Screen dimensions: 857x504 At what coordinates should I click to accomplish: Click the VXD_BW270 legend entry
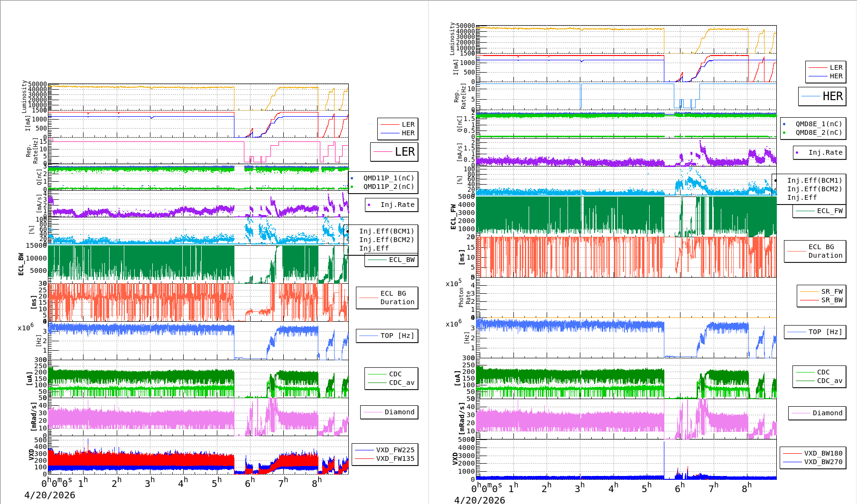tap(823, 462)
